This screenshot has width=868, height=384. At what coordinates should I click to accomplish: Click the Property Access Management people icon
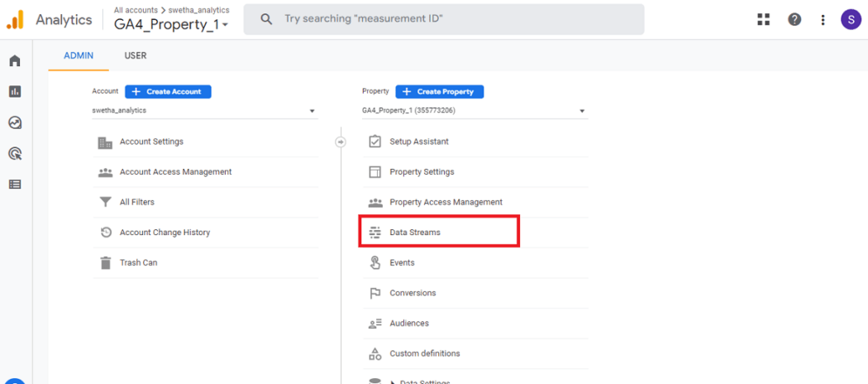tap(374, 203)
